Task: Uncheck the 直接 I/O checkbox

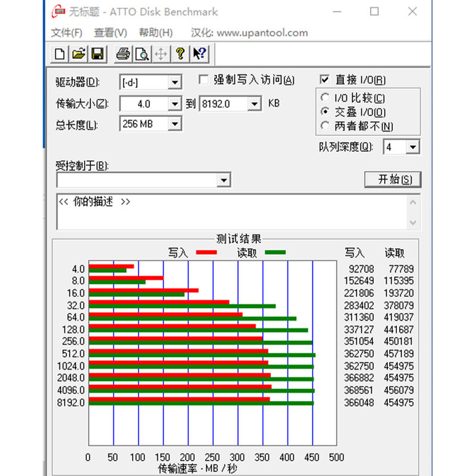Action: [x=325, y=80]
